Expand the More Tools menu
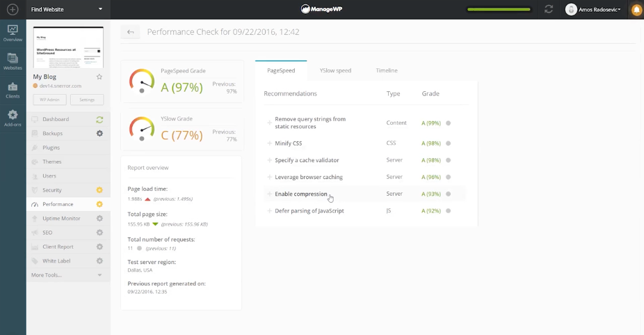The image size is (644, 335). [x=68, y=275]
